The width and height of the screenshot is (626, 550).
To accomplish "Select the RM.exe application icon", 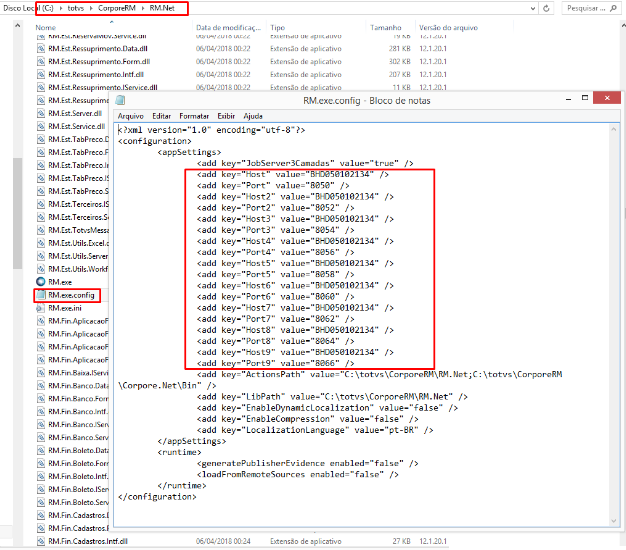I will pos(41,283).
